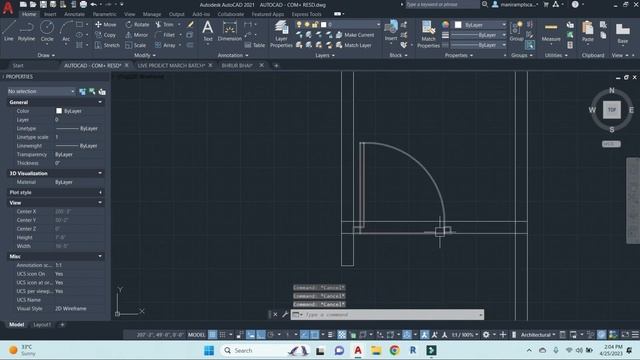Viewport: 640px width, 360px height.
Task: Open the object color ByLayer swatch dropdown
Action: [481, 25]
